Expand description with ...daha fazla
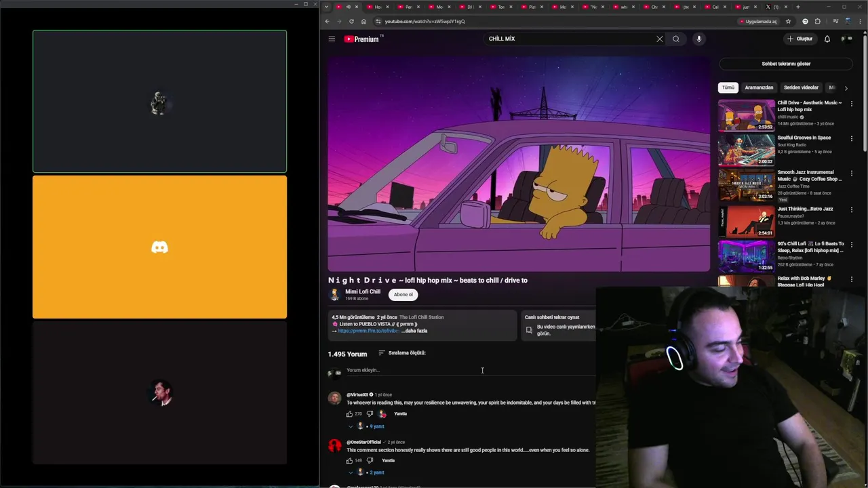The height and width of the screenshot is (488, 868). click(414, 331)
